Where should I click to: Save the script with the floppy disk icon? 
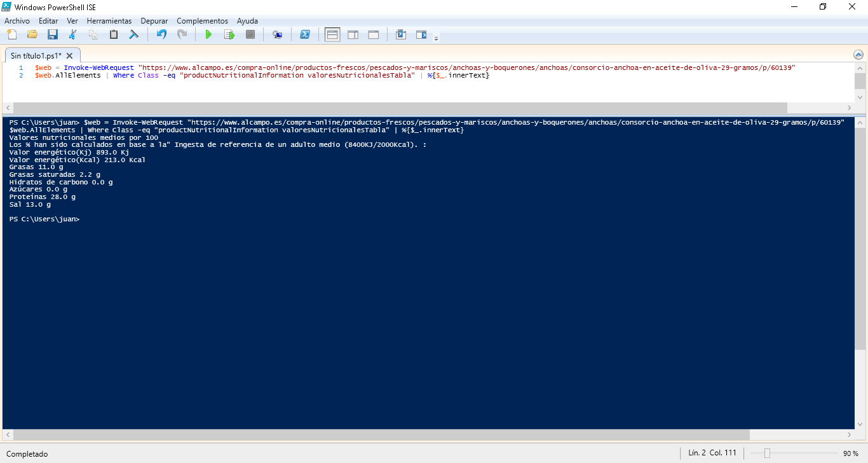53,34
